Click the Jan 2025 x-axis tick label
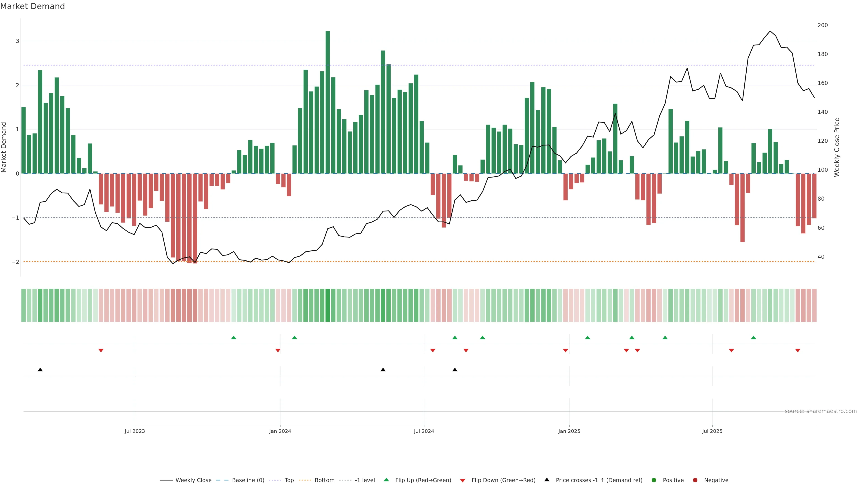Image resolution: width=868 pixels, height=488 pixels. [x=569, y=431]
